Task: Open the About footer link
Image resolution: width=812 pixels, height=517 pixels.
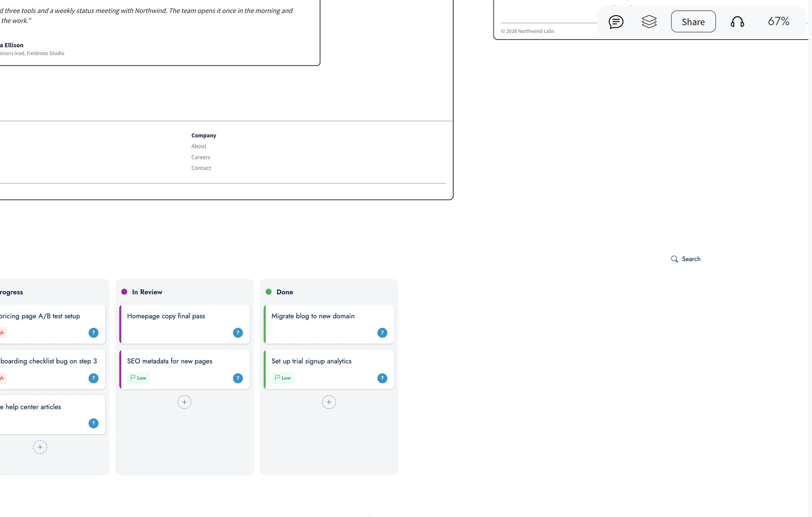Action: pos(199,146)
